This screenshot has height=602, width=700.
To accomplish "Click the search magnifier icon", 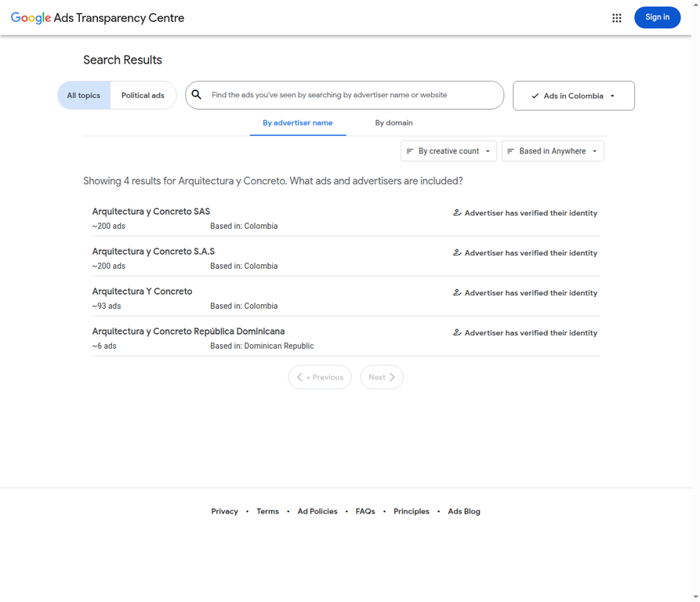I will point(197,95).
